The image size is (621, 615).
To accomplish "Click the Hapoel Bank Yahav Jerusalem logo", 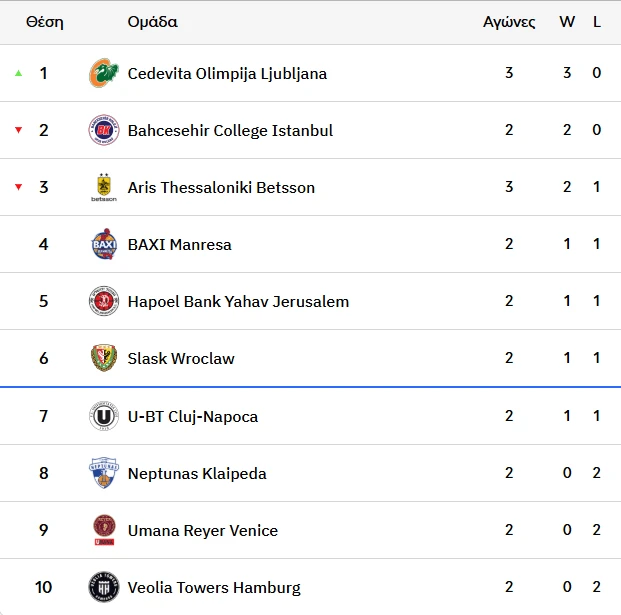I will [103, 301].
